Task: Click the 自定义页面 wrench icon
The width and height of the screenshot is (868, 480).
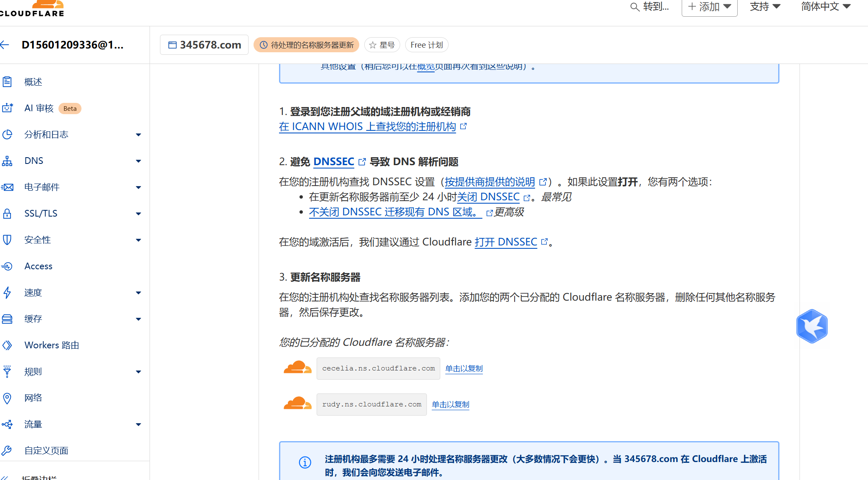Action: 7,451
